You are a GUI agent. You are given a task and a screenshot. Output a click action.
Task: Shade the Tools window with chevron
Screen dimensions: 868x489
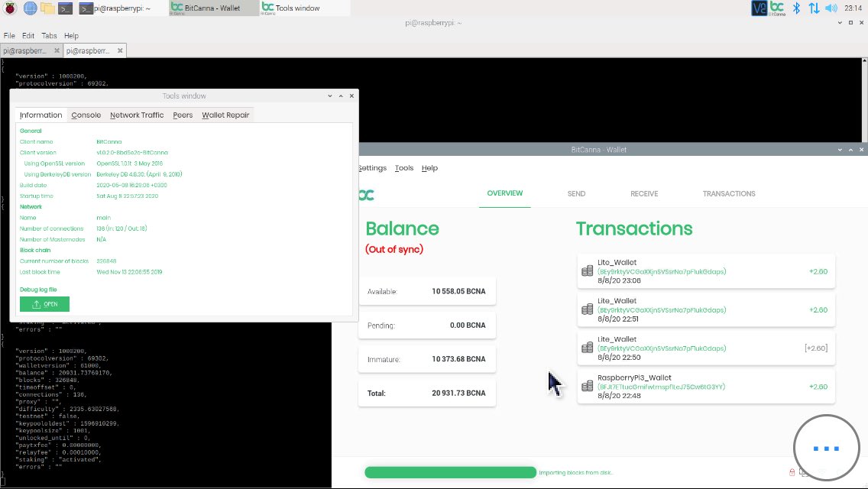point(330,96)
